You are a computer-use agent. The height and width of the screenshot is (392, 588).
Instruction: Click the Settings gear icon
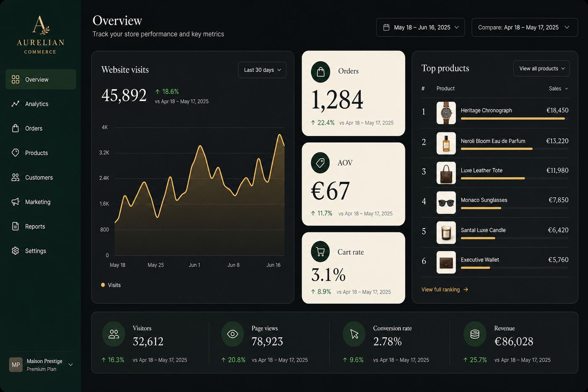click(16, 251)
